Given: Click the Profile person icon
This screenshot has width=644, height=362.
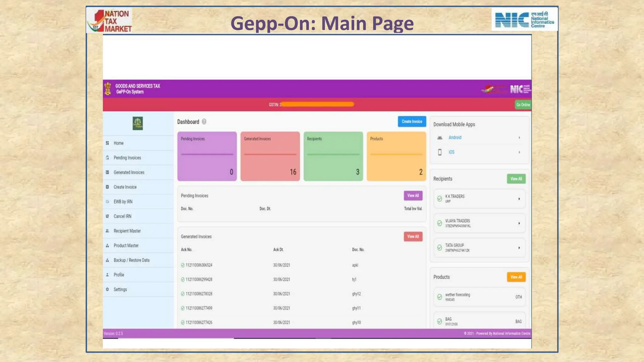Looking at the screenshot, I should (107, 275).
